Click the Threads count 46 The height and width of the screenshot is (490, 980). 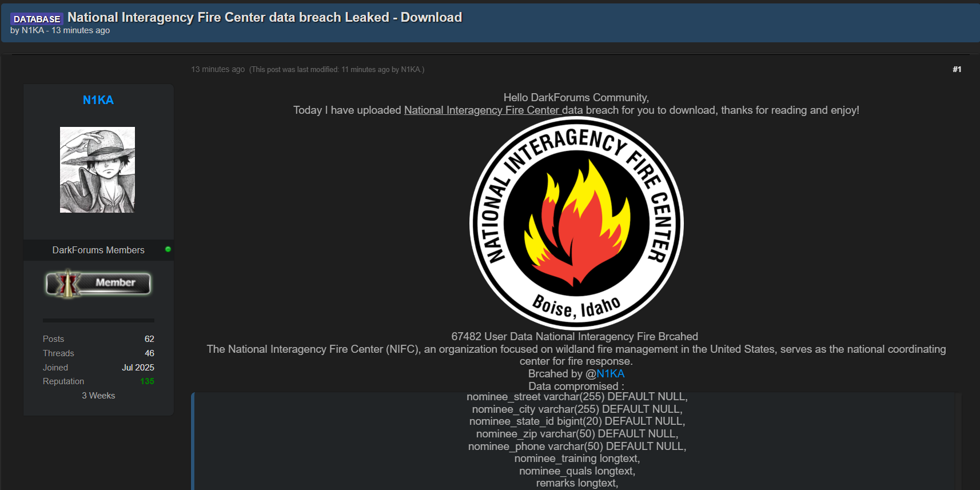tap(149, 353)
